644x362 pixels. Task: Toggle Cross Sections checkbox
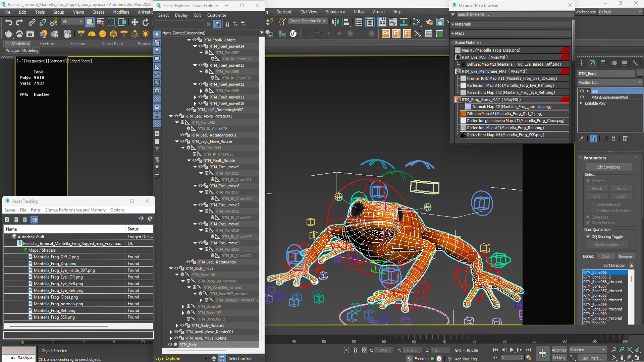tap(588, 223)
